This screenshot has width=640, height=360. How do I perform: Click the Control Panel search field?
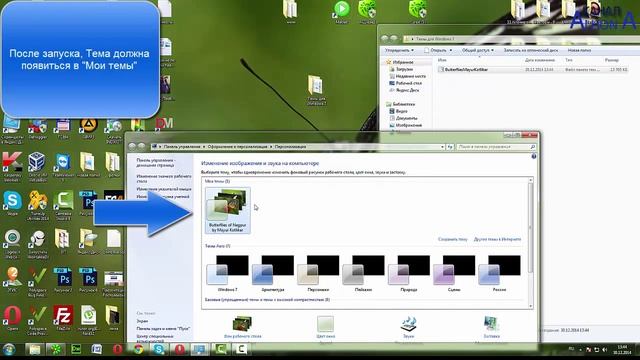(x=496, y=147)
